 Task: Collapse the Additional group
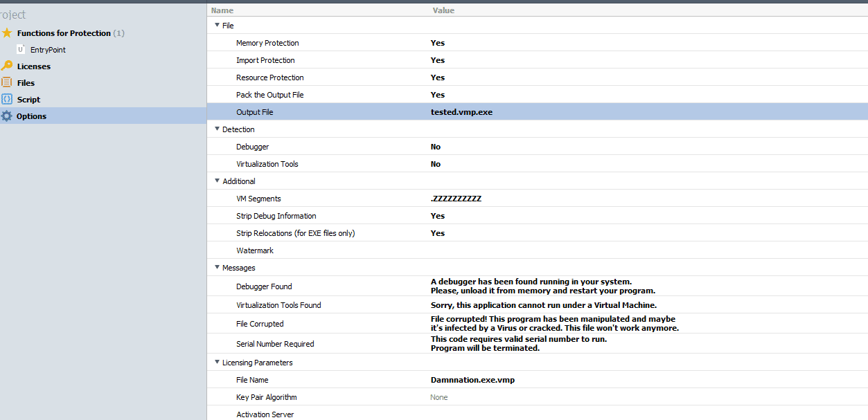(217, 181)
